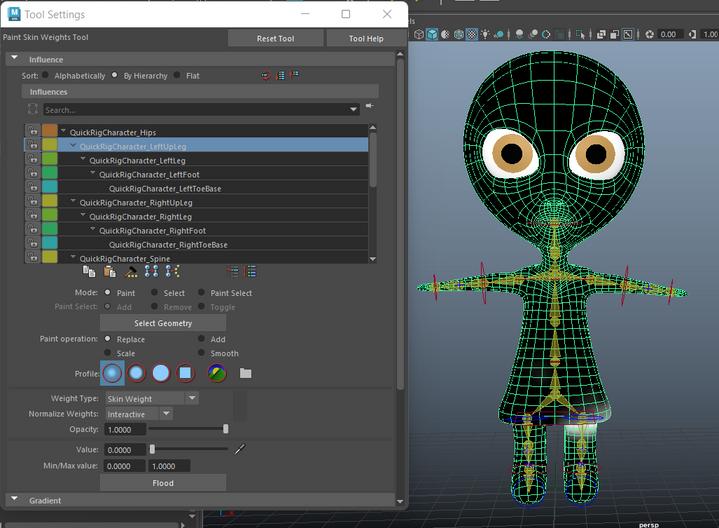The width and height of the screenshot is (719, 528).
Task: Select the Flat sort option
Action: coord(178,75)
